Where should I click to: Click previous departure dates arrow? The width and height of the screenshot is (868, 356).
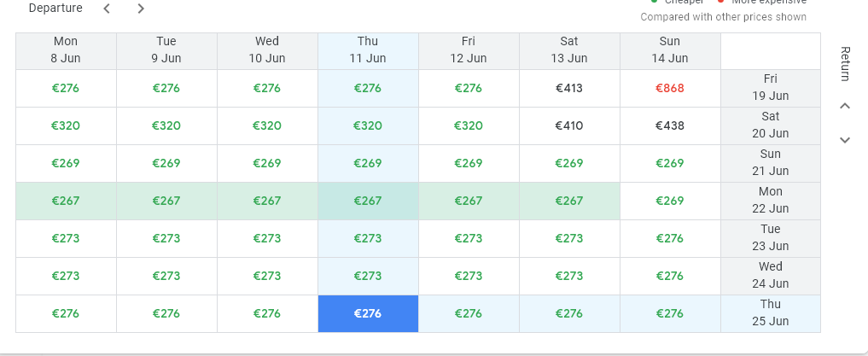coord(107,9)
